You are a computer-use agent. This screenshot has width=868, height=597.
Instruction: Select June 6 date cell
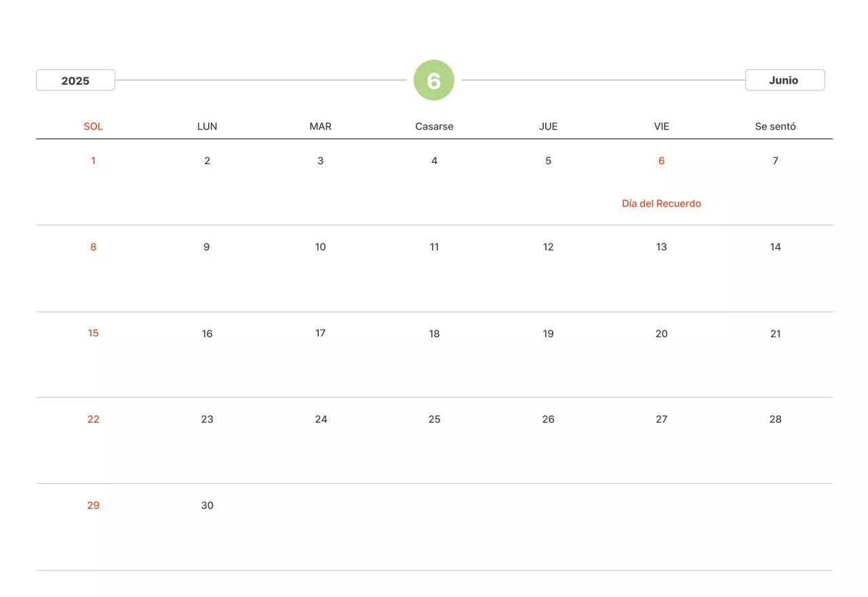pyautogui.click(x=661, y=161)
